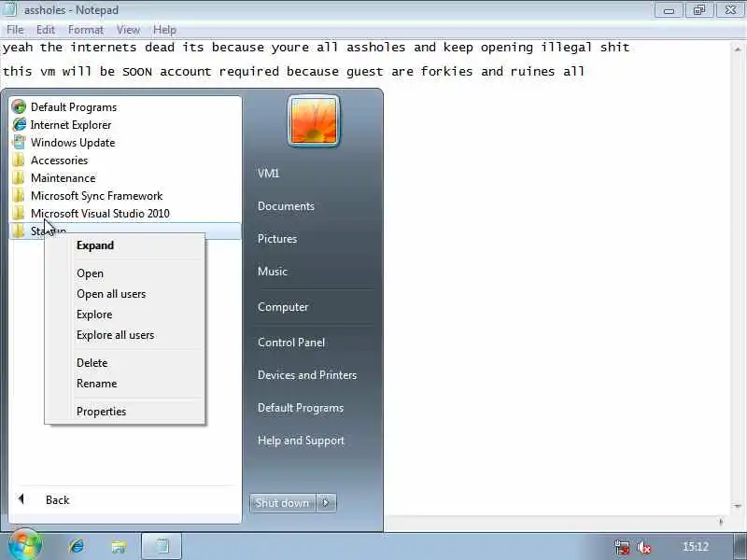Click the Notepad scrollbar down arrow
Viewport: 747px width, 560px height.
coord(738,506)
